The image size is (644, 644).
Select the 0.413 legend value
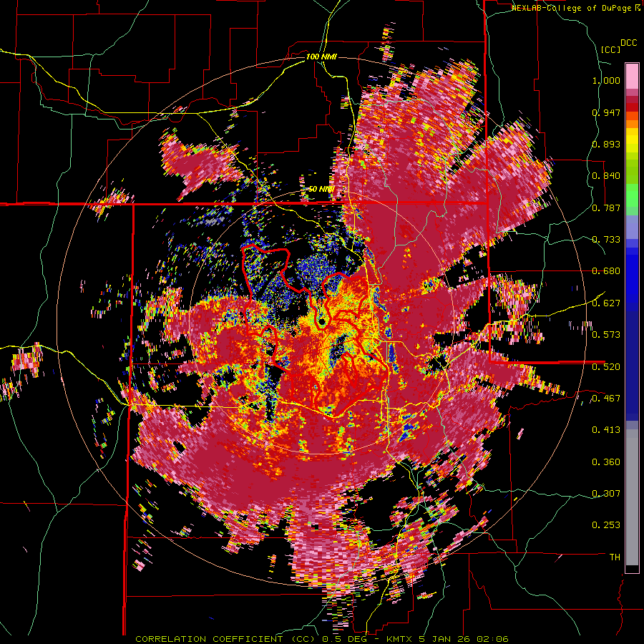pyautogui.click(x=606, y=430)
